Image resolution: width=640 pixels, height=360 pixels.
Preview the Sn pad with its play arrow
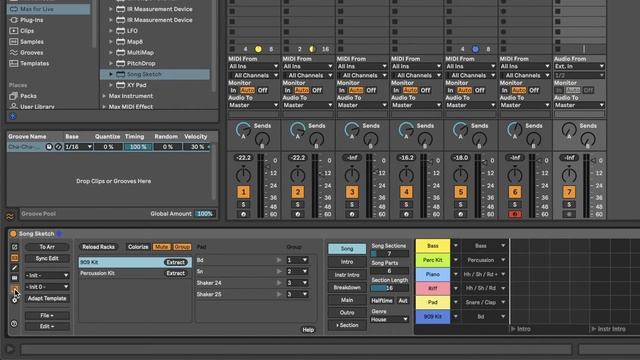(x=279, y=271)
